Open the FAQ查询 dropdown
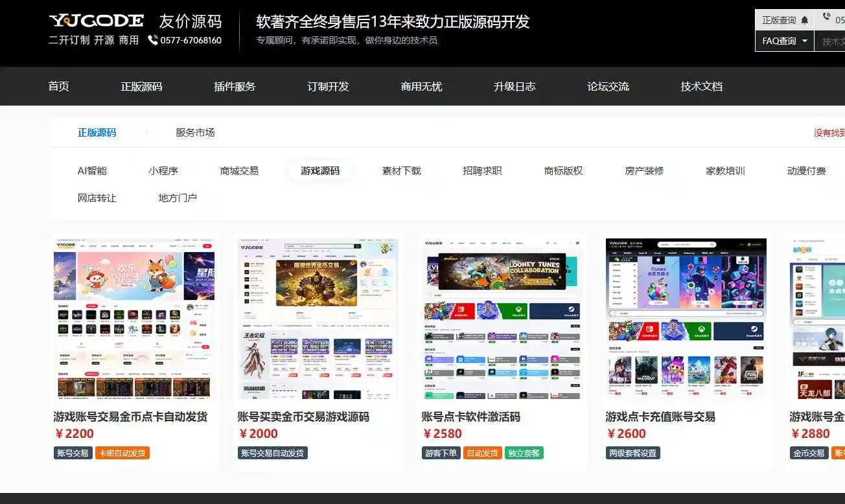The width and height of the screenshot is (845, 504). 785,41
